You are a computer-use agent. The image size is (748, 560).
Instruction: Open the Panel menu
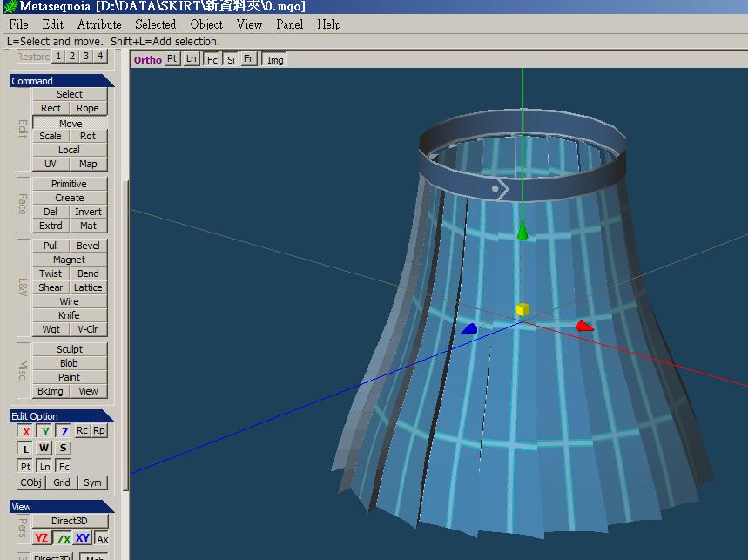pos(290,24)
